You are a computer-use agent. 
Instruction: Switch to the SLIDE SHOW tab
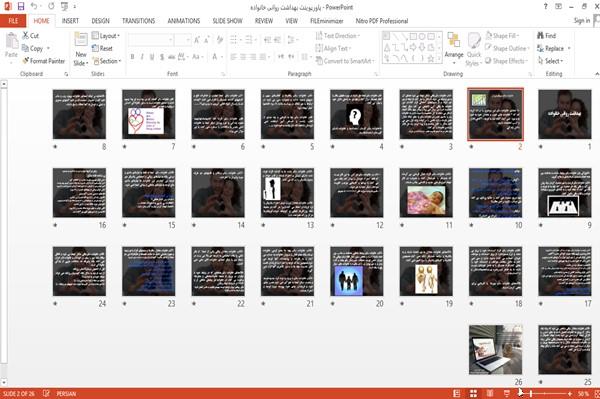click(228, 21)
